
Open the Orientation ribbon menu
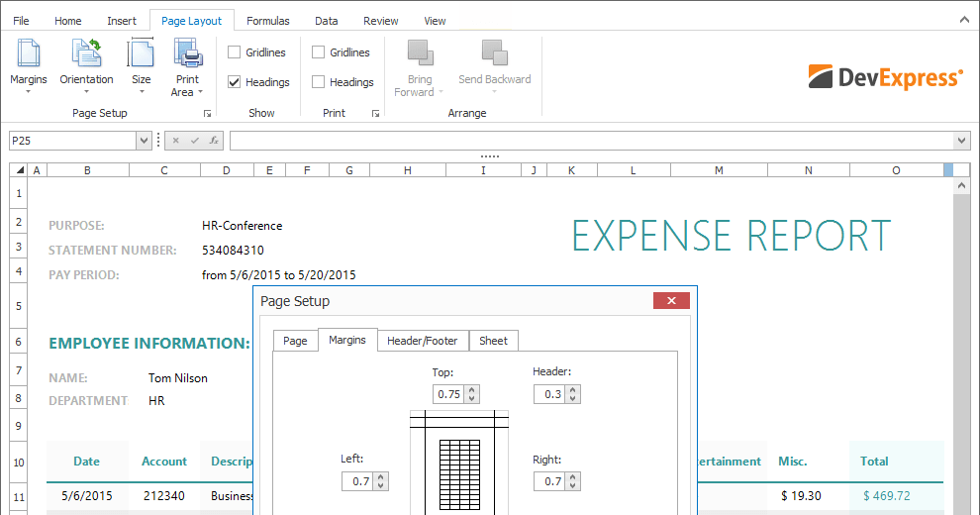click(86, 66)
